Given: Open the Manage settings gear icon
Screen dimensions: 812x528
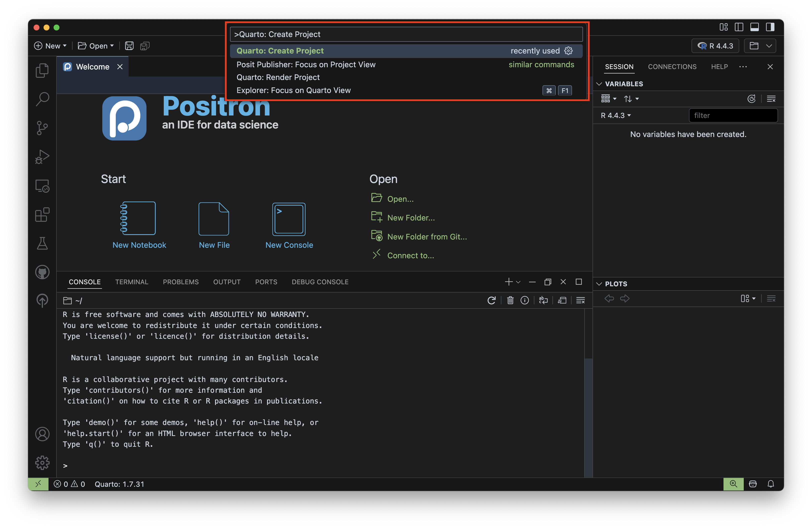Looking at the screenshot, I should click(x=42, y=462).
